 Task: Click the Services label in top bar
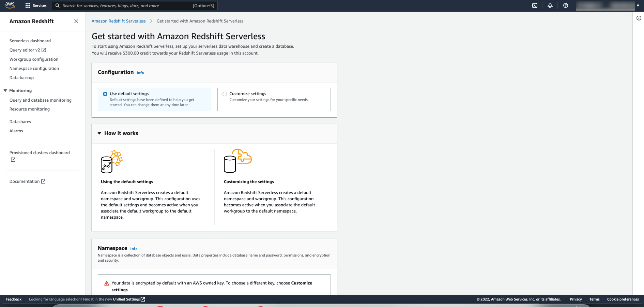(40, 5)
